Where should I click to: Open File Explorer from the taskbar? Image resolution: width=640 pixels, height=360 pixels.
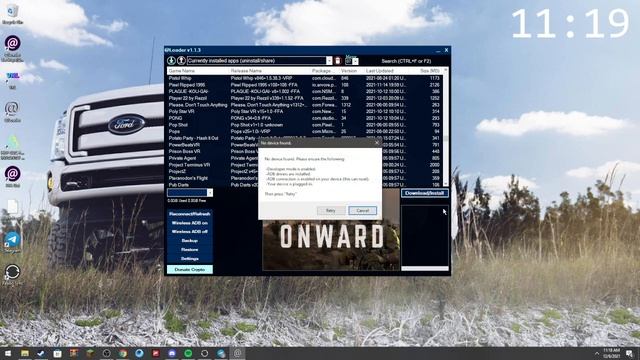coord(25,353)
